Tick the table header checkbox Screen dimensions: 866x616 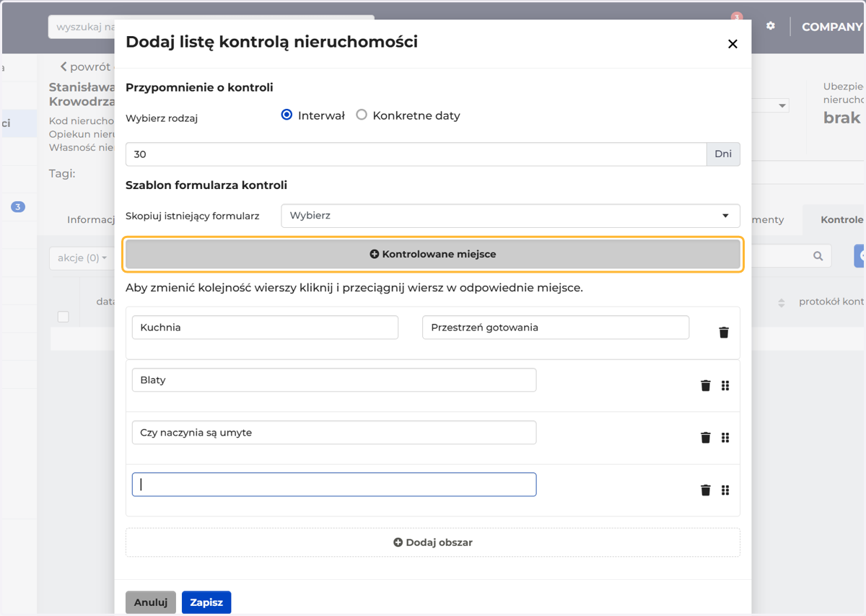click(64, 317)
